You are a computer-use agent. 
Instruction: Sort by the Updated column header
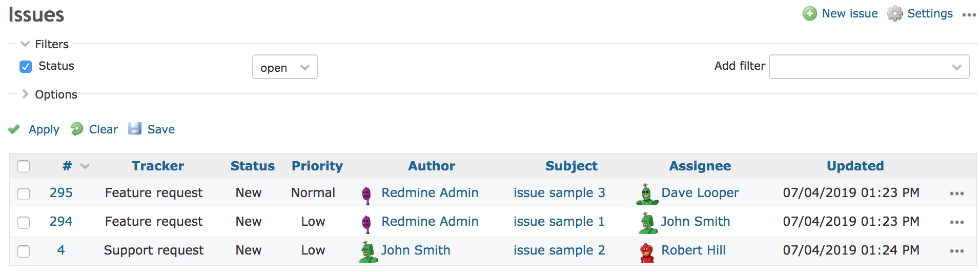[x=855, y=166]
